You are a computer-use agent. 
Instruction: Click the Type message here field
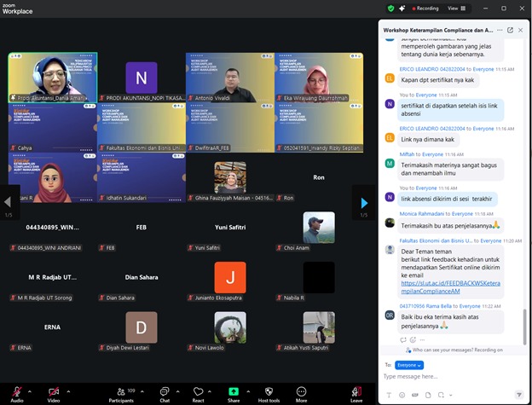point(452,376)
